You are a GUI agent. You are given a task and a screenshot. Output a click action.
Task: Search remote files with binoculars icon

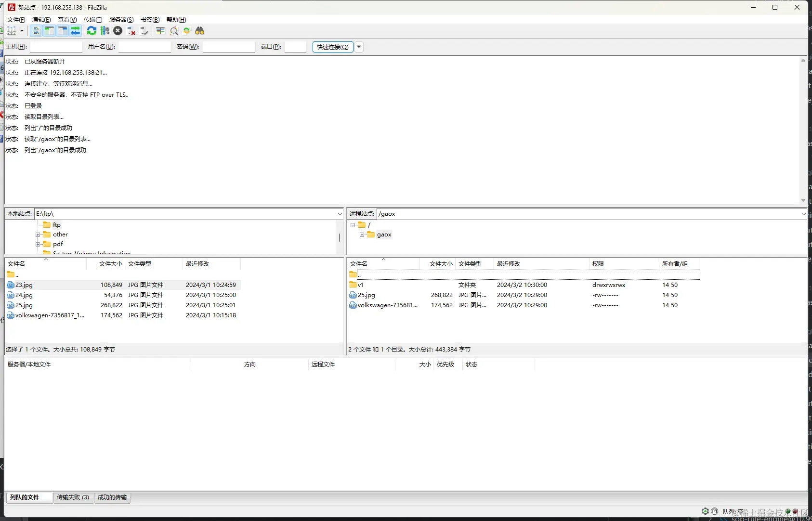pos(199,31)
